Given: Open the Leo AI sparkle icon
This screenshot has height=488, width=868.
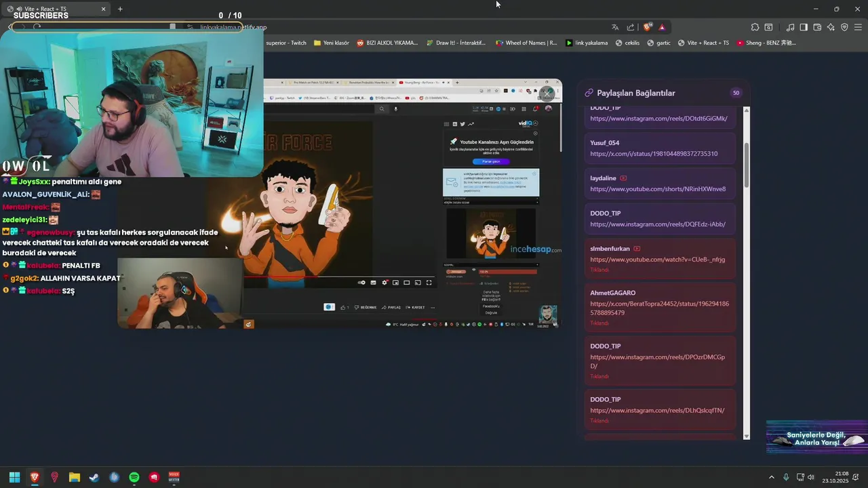Looking at the screenshot, I should click(x=831, y=27).
